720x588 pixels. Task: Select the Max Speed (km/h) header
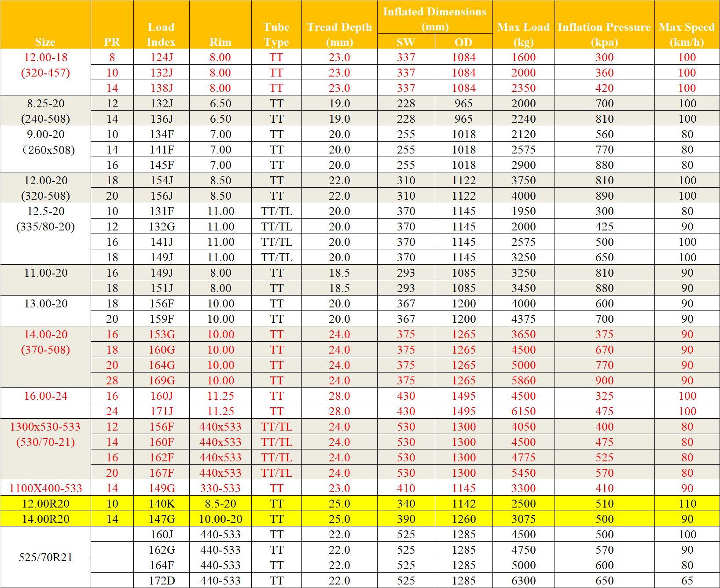[x=687, y=34]
